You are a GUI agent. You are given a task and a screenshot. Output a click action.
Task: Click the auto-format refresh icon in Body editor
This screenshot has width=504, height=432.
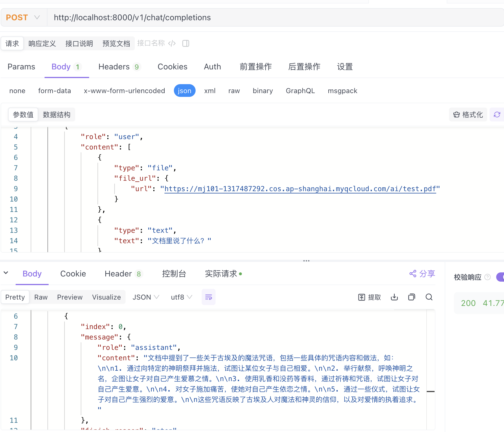pos(497,115)
